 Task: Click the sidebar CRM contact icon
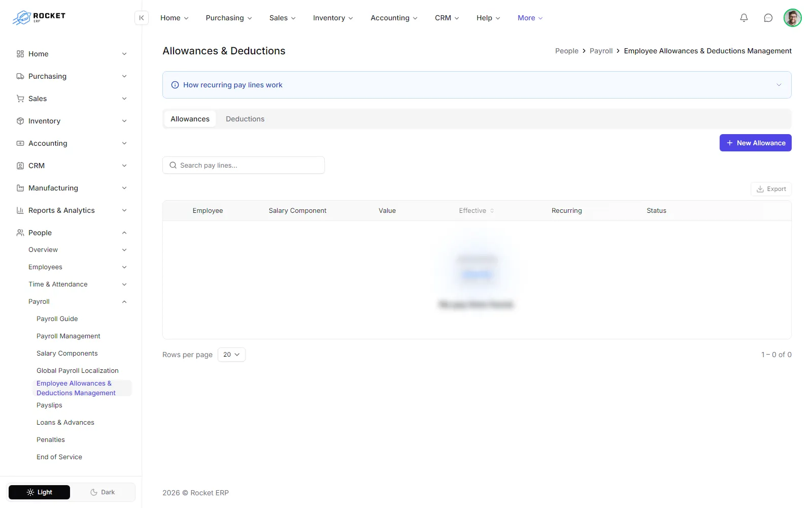pos(20,166)
